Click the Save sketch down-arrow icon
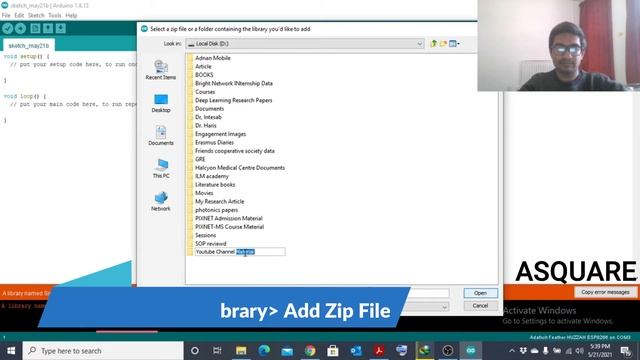 point(60,28)
